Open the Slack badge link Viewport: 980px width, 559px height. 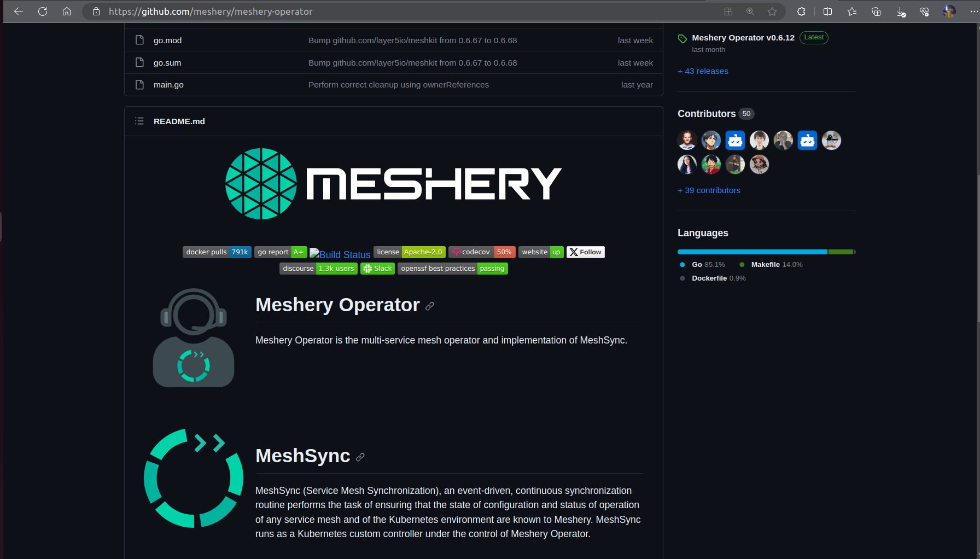pos(377,269)
